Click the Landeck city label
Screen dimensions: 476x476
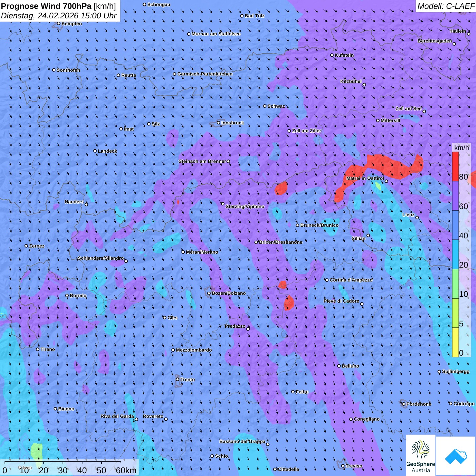107,151
